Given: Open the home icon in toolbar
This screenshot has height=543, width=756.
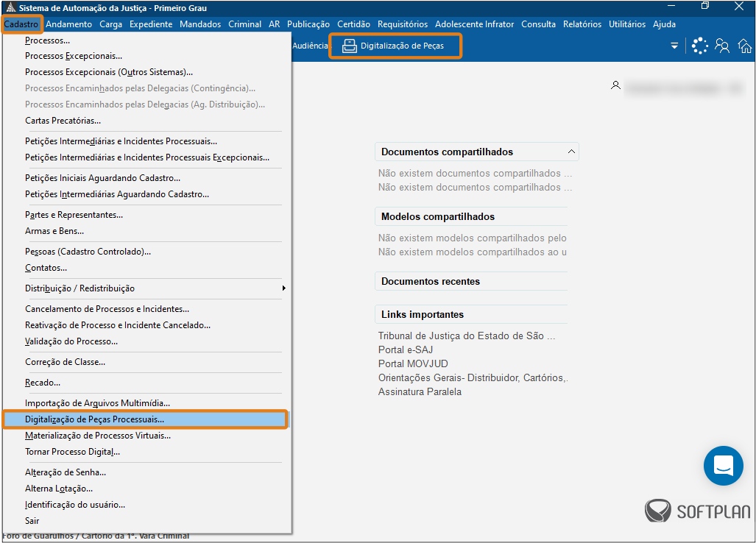Looking at the screenshot, I should click(745, 46).
